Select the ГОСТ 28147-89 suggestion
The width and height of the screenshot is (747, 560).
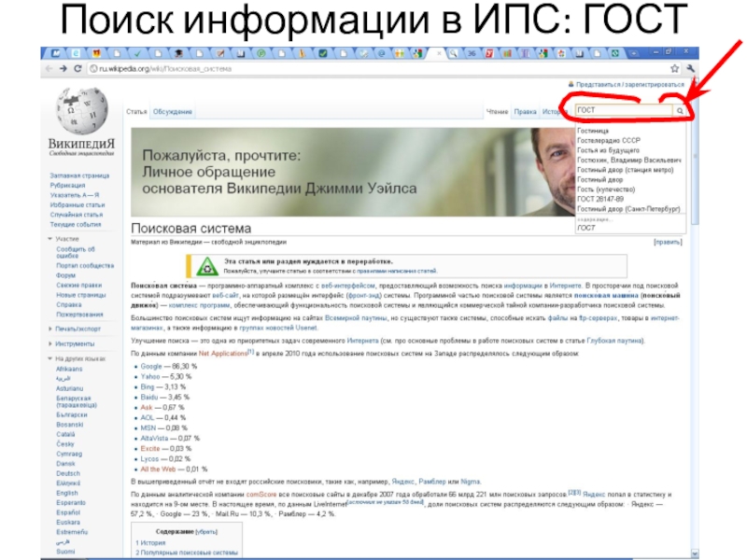(600, 199)
